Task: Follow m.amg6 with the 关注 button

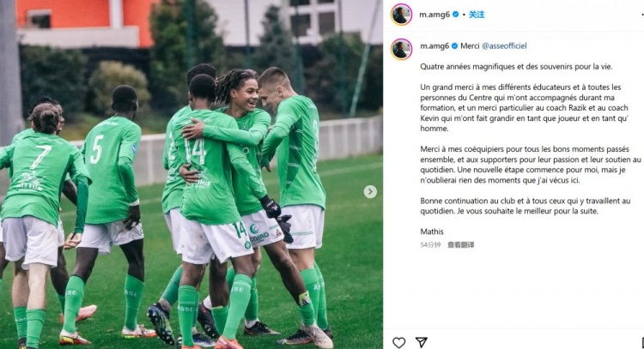Action: coord(477,15)
